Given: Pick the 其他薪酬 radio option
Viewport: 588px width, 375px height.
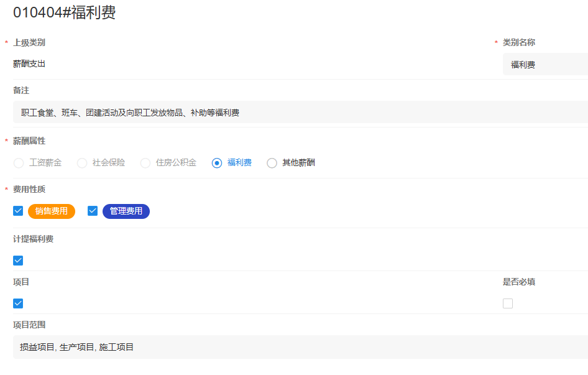Looking at the screenshot, I should 272,163.
